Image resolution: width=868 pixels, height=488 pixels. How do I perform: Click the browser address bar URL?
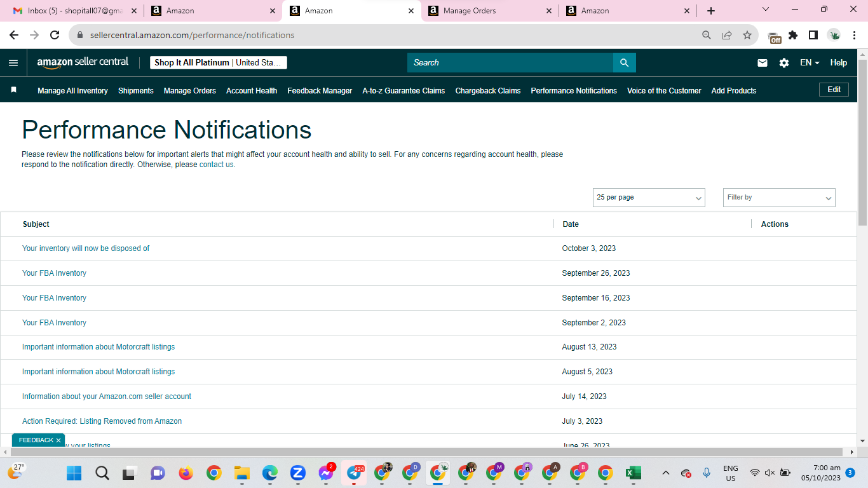[192, 36]
